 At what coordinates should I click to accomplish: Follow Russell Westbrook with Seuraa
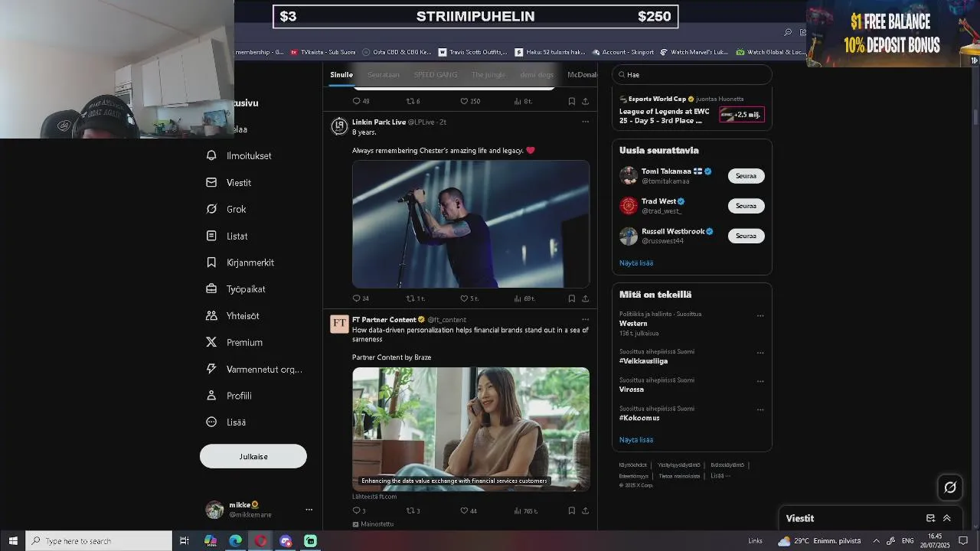tap(746, 236)
